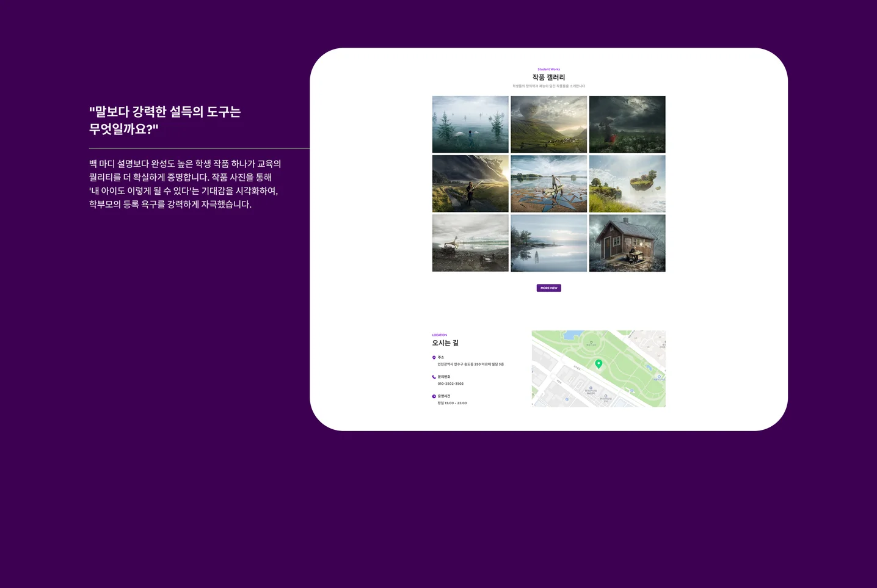877x588 pixels.
Task: Click the clock icon beside 운영시간
Action: (434, 396)
